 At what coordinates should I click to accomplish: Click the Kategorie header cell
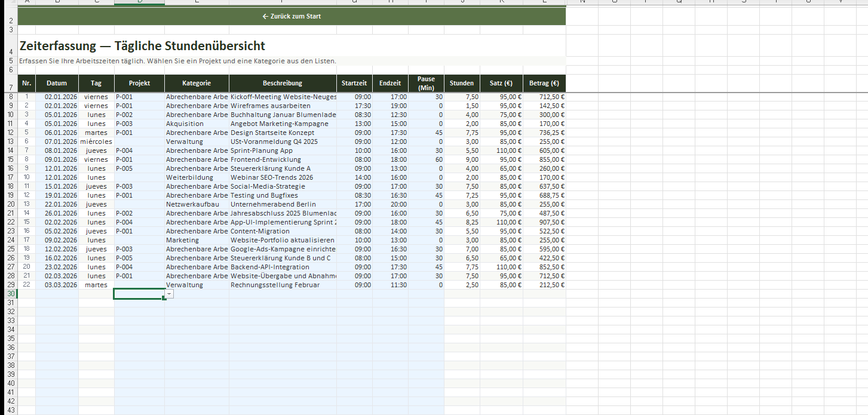(197, 84)
